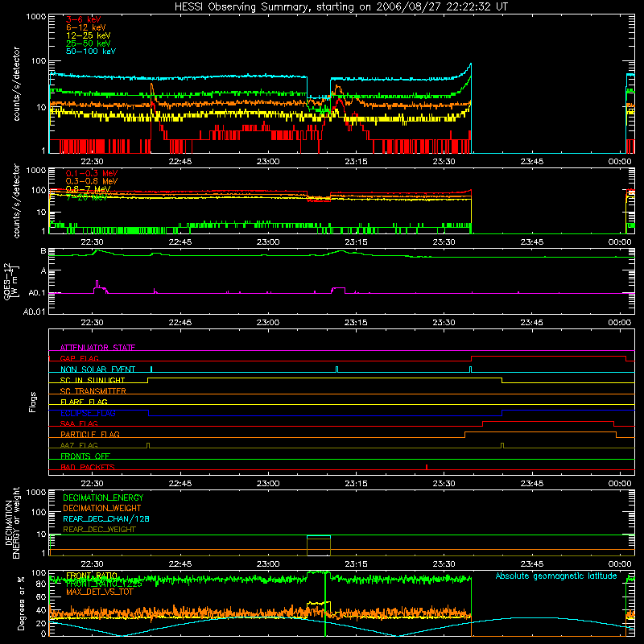Image resolution: width=644 pixels, height=644 pixels.
Task: Click the REAR_DEC_CHAN/128 legend label
Action: 106,518
